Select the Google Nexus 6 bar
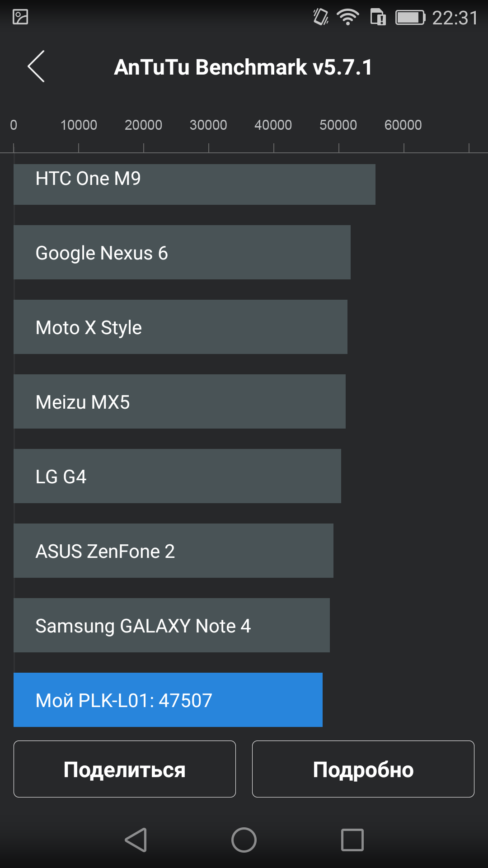 click(x=182, y=252)
